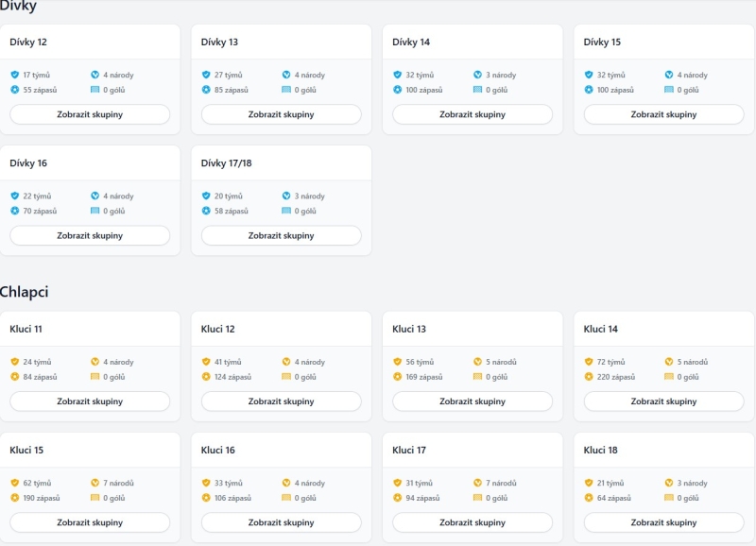The width and height of the screenshot is (756, 546).
Task: Click the teams shield icon in Dívky 12
Action: [15, 75]
